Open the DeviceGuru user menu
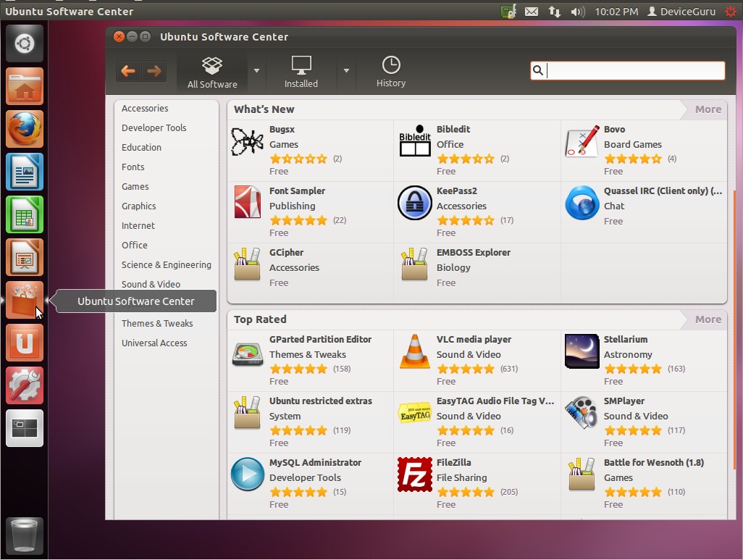This screenshot has height=560, width=743. pos(681,12)
